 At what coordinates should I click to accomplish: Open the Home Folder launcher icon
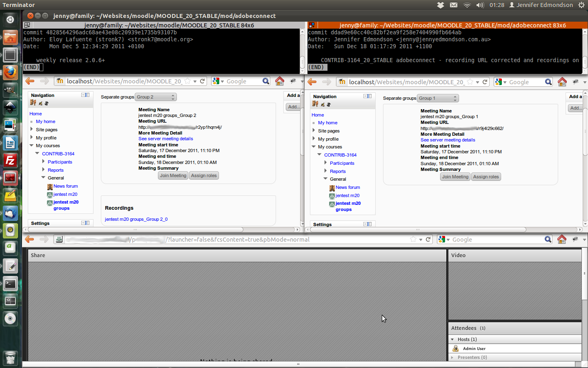coord(10,37)
